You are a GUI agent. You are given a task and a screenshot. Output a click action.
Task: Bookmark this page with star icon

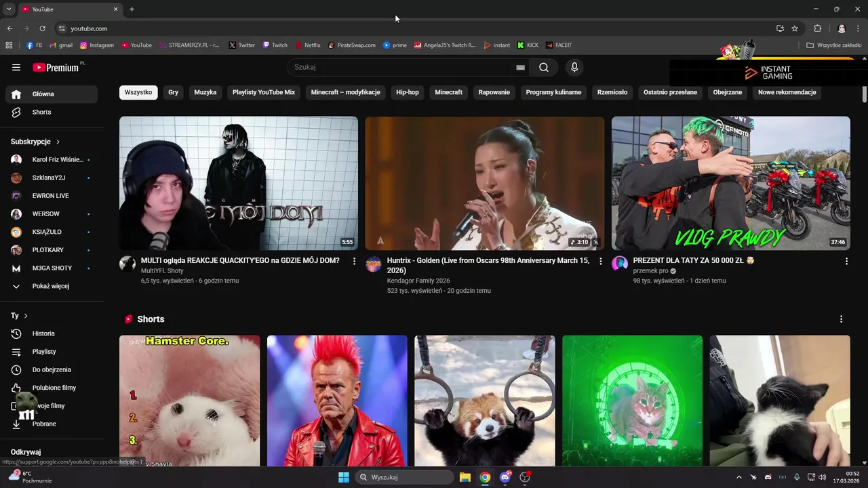click(x=795, y=28)
